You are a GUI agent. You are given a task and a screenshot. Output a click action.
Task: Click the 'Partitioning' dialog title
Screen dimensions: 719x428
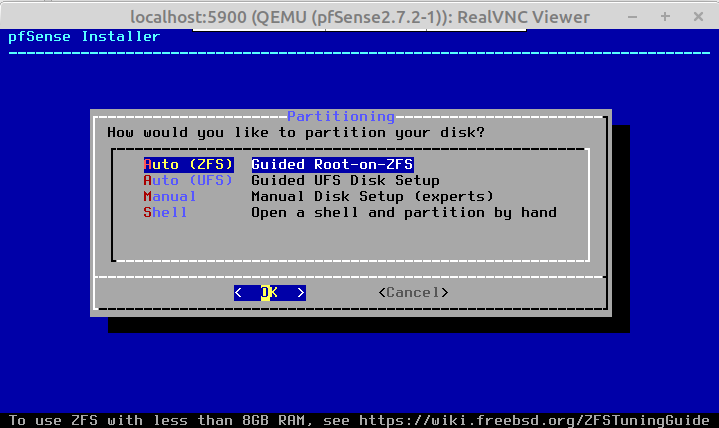[x=341, y=117]
